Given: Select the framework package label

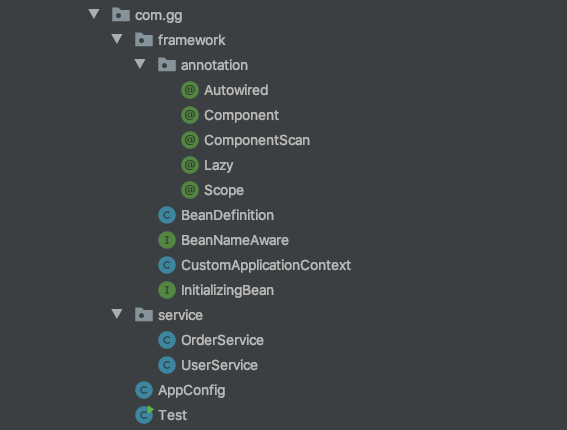Looking at the screenshot, I should pyautogui.click(x=192, y=40).
